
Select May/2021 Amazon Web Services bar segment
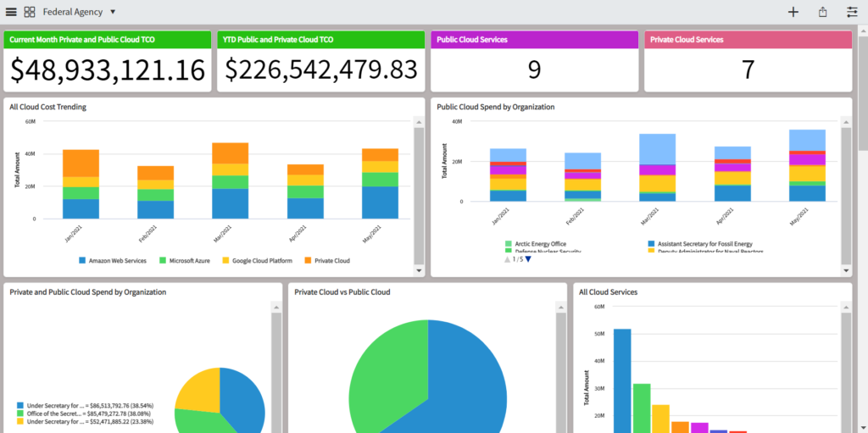[x=380, y=203]
